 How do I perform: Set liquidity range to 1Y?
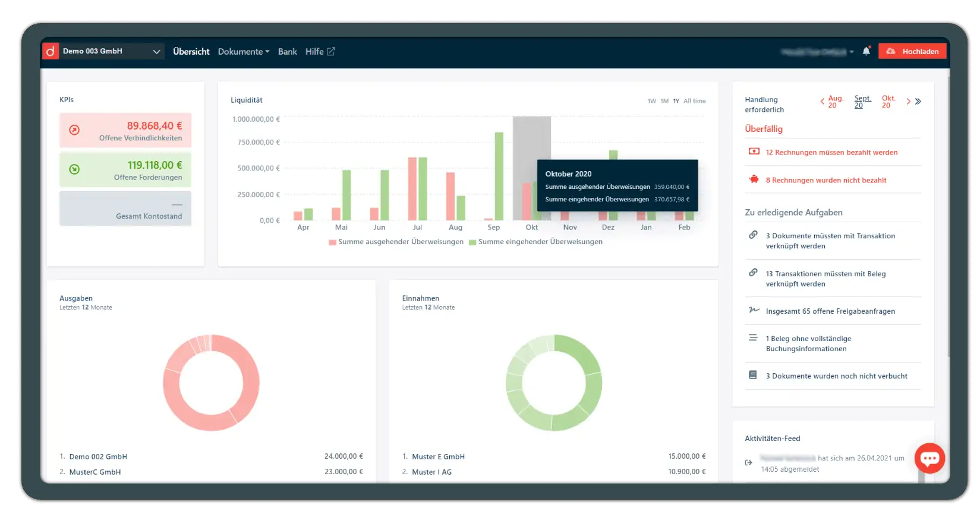(x=676, y=101)
